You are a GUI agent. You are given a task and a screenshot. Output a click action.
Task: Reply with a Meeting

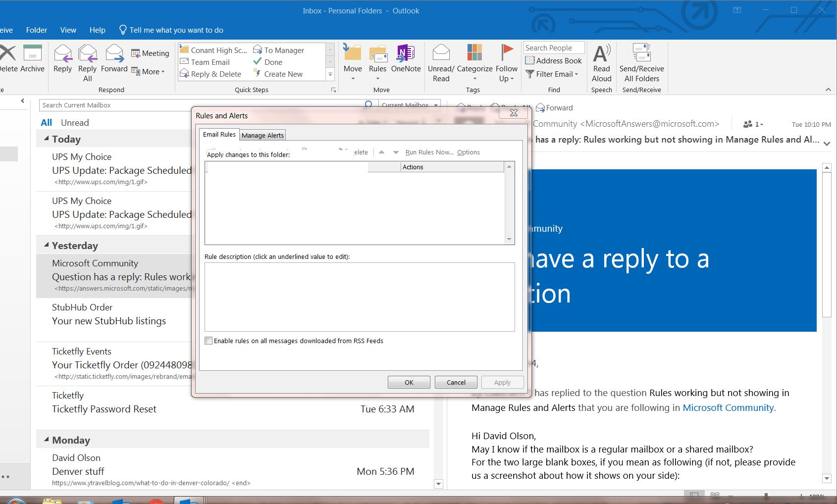click(150, 53)
